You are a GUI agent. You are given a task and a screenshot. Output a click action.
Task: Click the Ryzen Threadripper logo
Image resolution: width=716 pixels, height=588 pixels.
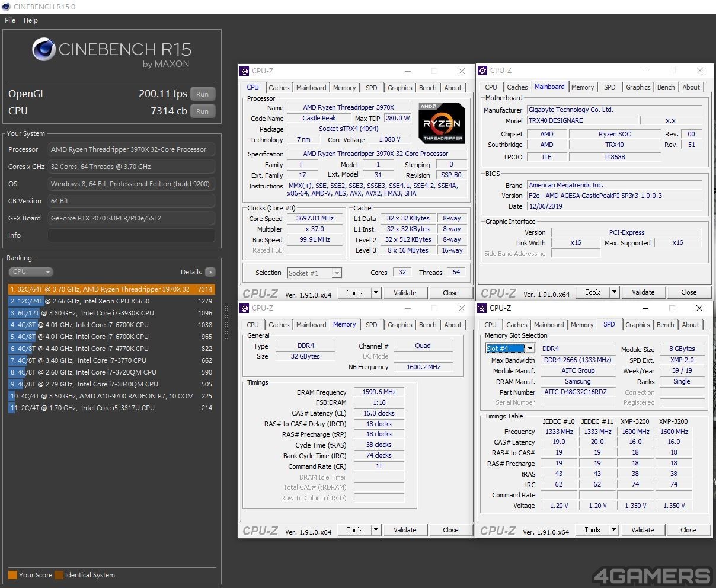click(442, 123)
